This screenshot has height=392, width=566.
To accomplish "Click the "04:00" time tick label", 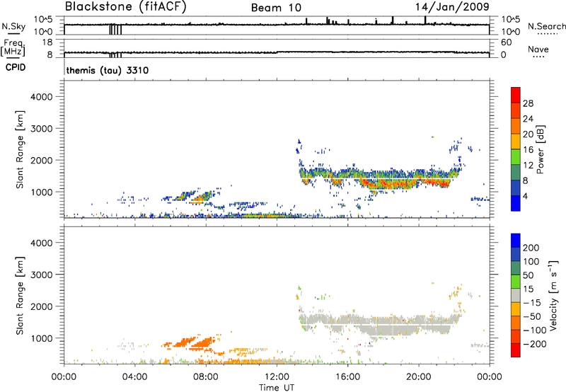I will [134, 377].
